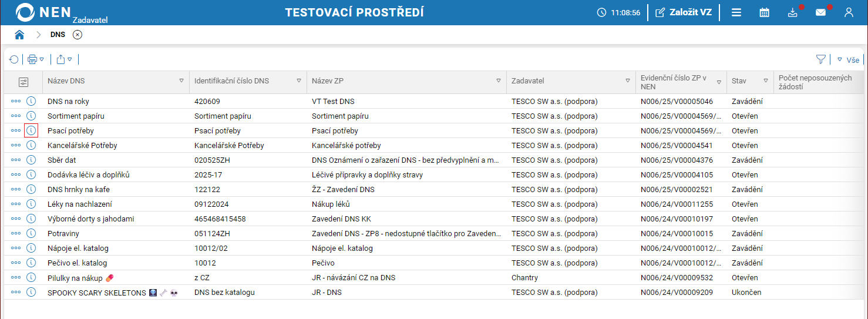Screen dimensions: 868x319
Task: Show info for the Potraviny row
Action: 31,233
